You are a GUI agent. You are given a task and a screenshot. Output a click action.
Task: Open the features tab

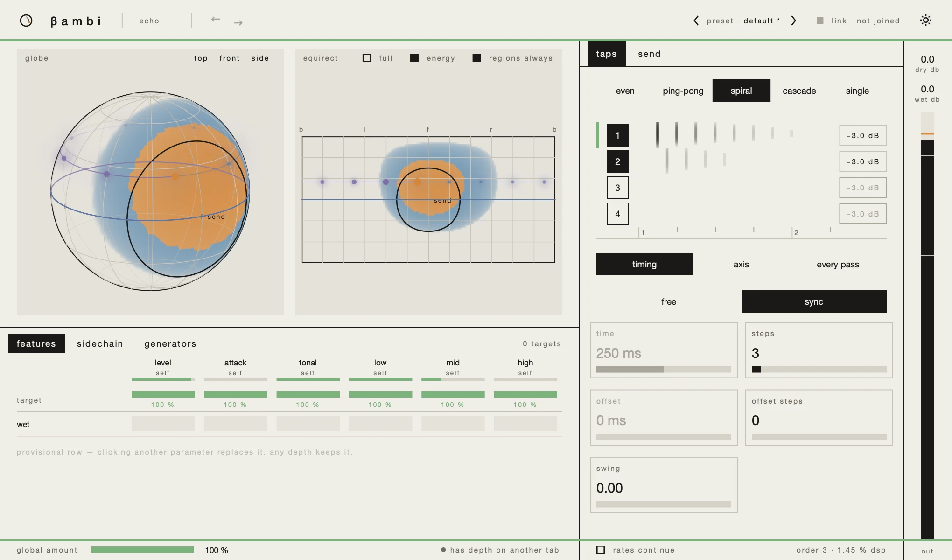point(36,343)
